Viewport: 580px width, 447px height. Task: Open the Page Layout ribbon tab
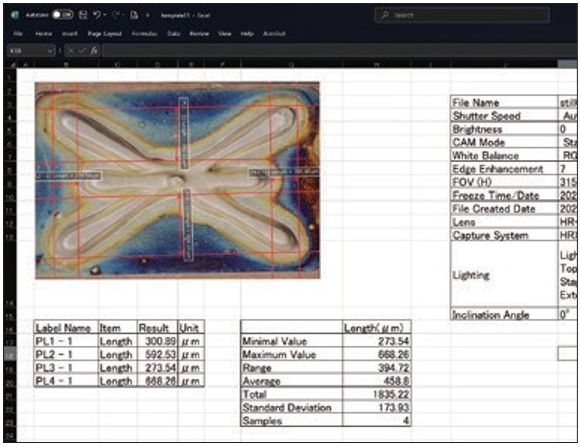[x=105, y=34]
